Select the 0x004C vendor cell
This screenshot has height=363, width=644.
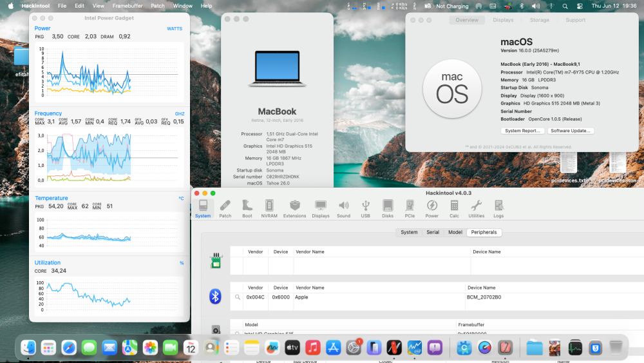(x=256, y=297)
